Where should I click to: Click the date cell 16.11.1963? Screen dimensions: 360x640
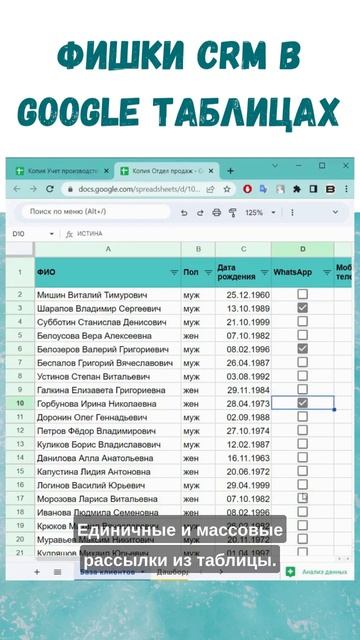point(243,458)
